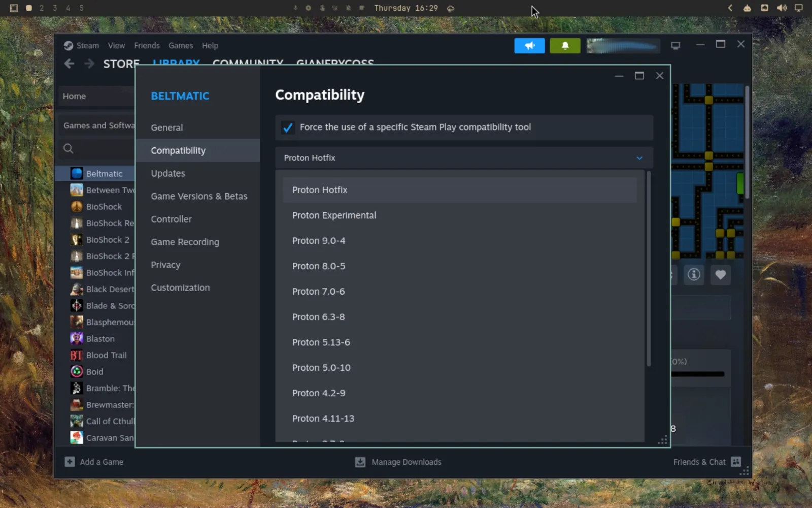Open the Help menu

[210, 46]
